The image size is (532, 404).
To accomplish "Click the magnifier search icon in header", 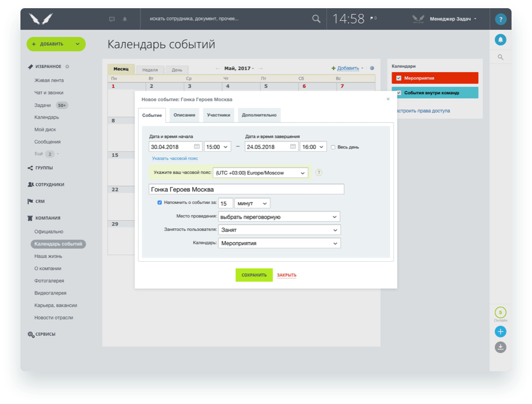I will tap(316, 19).
